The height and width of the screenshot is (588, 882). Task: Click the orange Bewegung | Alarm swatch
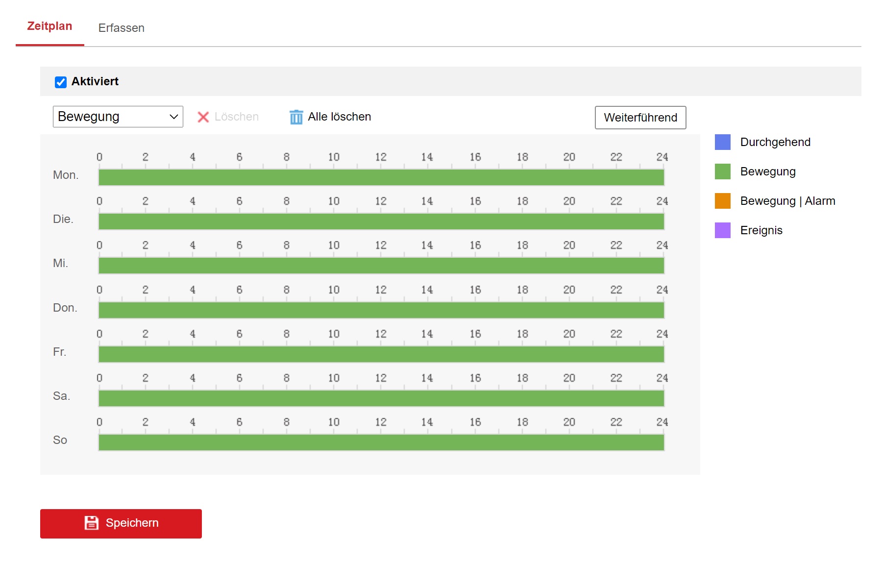click(722, 201)
